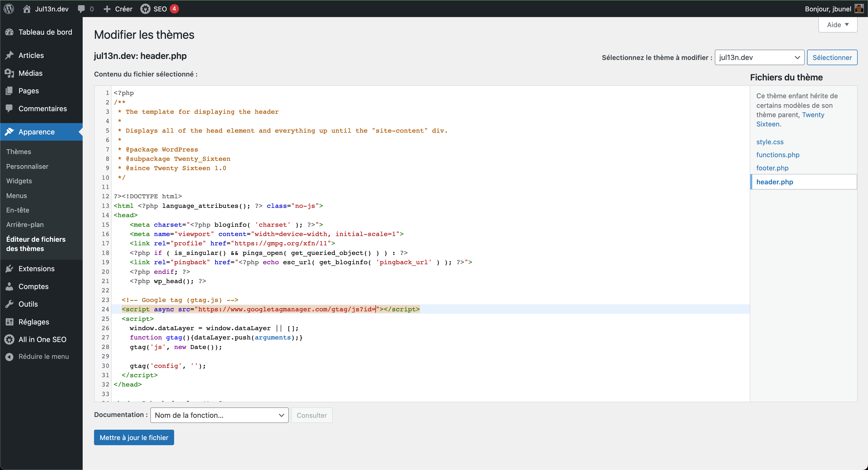The height and width of the screenshot is (470, 868).
Task: Click the Sélectionner button
Action: point(832,57)
